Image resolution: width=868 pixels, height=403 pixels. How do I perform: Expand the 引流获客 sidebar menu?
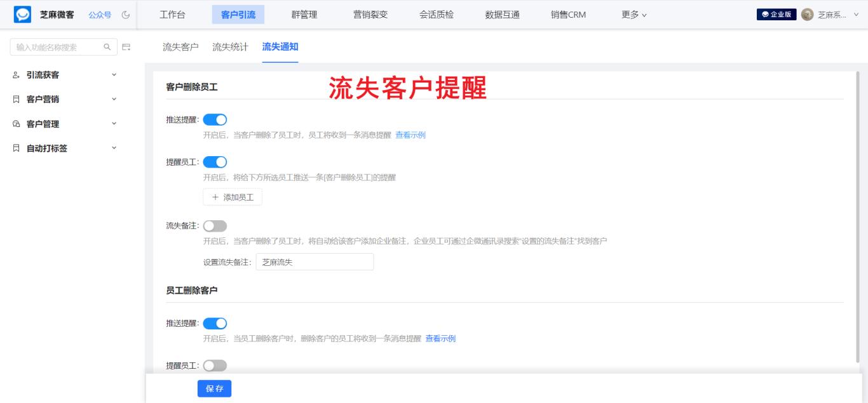coord(114,74)
